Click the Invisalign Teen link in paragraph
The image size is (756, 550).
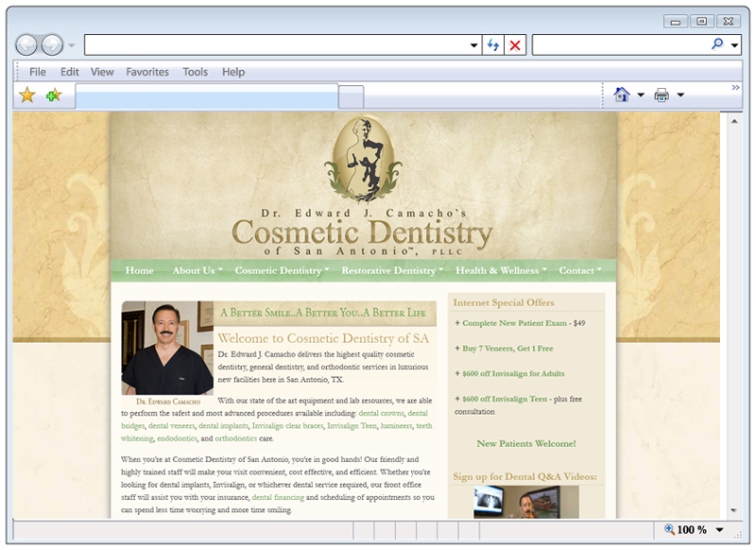(x=352, y=425)
